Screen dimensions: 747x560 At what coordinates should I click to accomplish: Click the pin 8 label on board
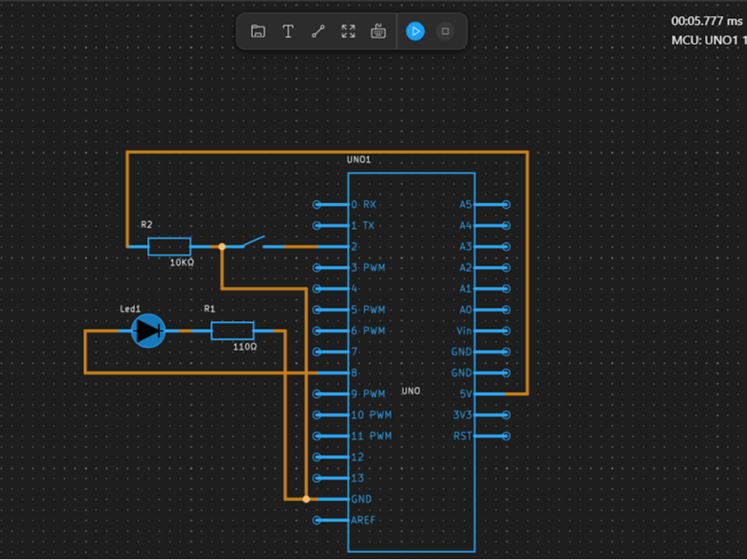click(x=354, y=373)
